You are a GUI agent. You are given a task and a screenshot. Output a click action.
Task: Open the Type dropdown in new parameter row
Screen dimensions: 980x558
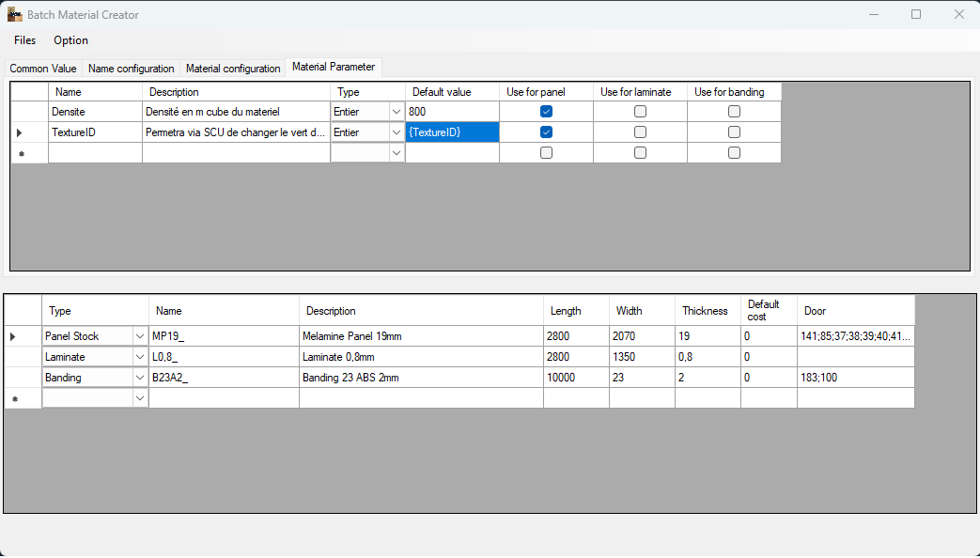click(x=397, y=153)
